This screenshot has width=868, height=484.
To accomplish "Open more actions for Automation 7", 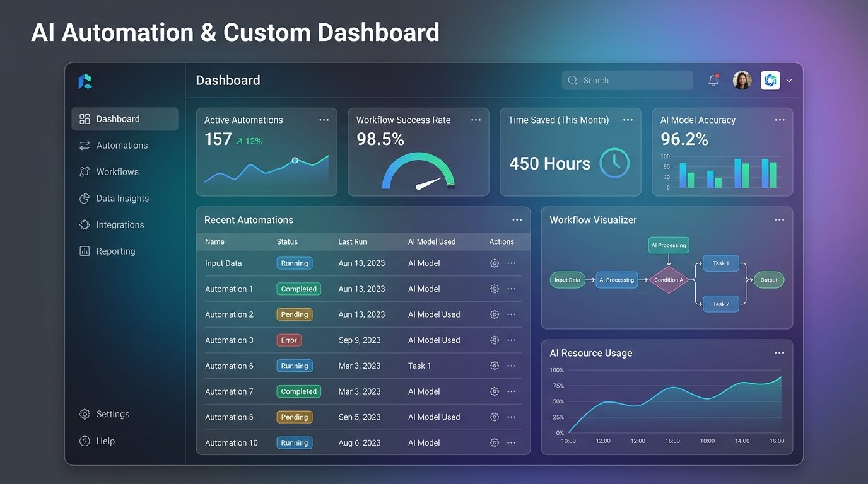I will (x=512, y=391).
